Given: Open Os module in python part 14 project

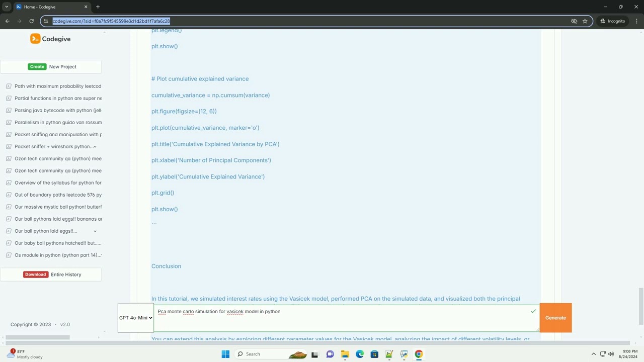Looking at the screenshot, I should click(58, 255).
